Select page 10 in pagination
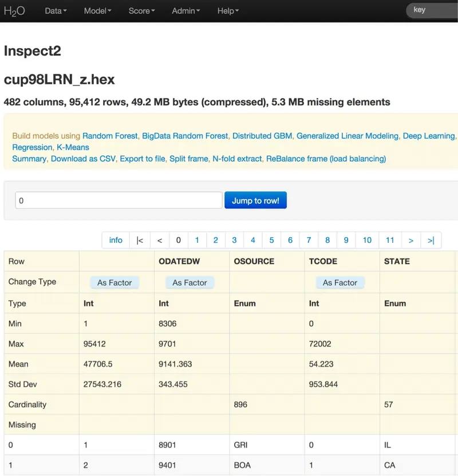Image resolution: width=458 pixels, height=476 pixels. [x=367, y=240]
